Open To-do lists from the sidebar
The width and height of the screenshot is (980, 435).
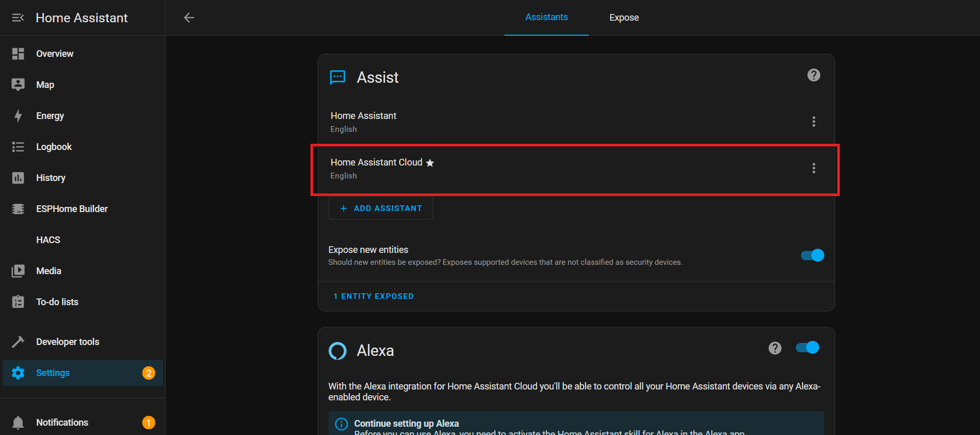pos(83,302)
